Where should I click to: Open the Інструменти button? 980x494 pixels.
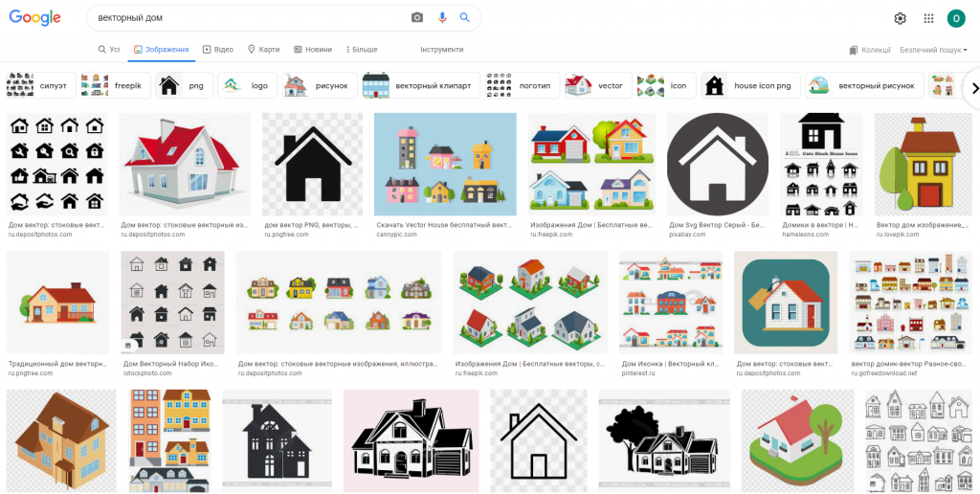(x=442, y=50)
